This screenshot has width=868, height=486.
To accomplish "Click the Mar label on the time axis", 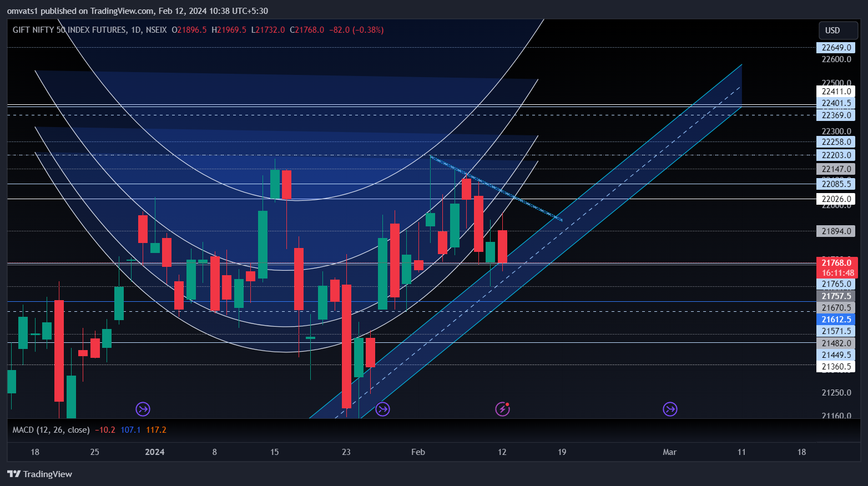I will (670, 452).
